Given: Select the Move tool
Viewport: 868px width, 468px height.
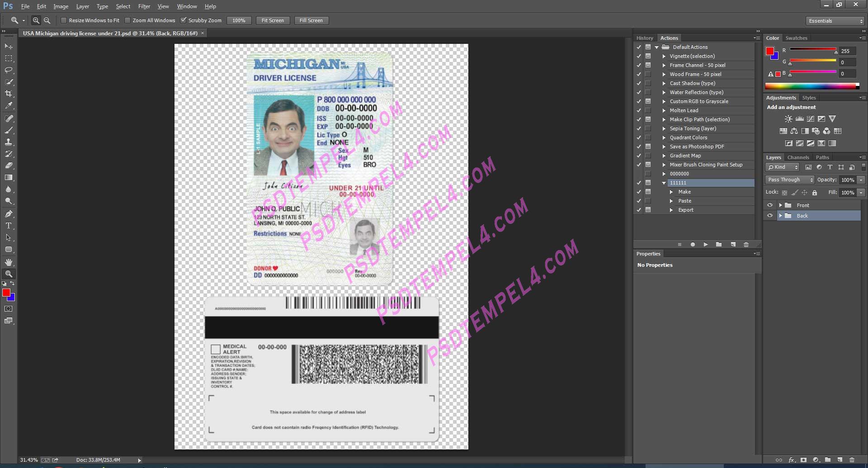Looking at the screenshot, I should 8,46.
